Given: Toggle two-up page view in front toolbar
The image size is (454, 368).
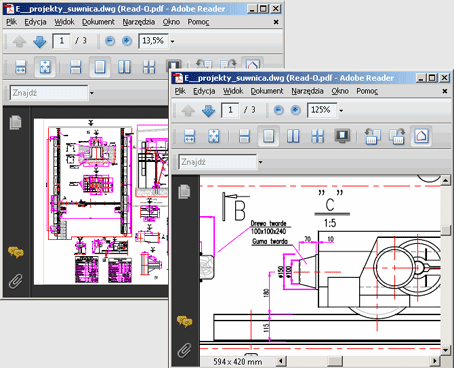Looking at the screenshot, I should click(293, 136).
